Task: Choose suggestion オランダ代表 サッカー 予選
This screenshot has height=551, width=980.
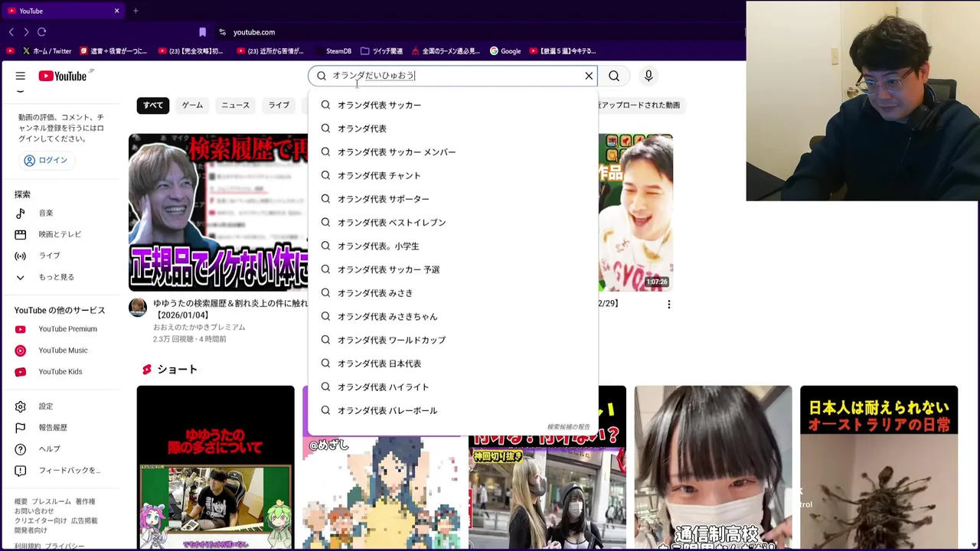Action: point(452,269)
